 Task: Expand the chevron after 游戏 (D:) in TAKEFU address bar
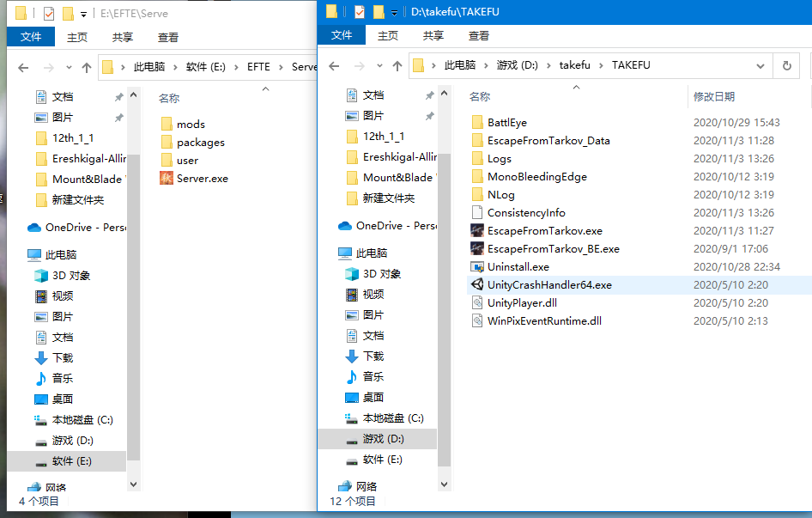(548, 65)
